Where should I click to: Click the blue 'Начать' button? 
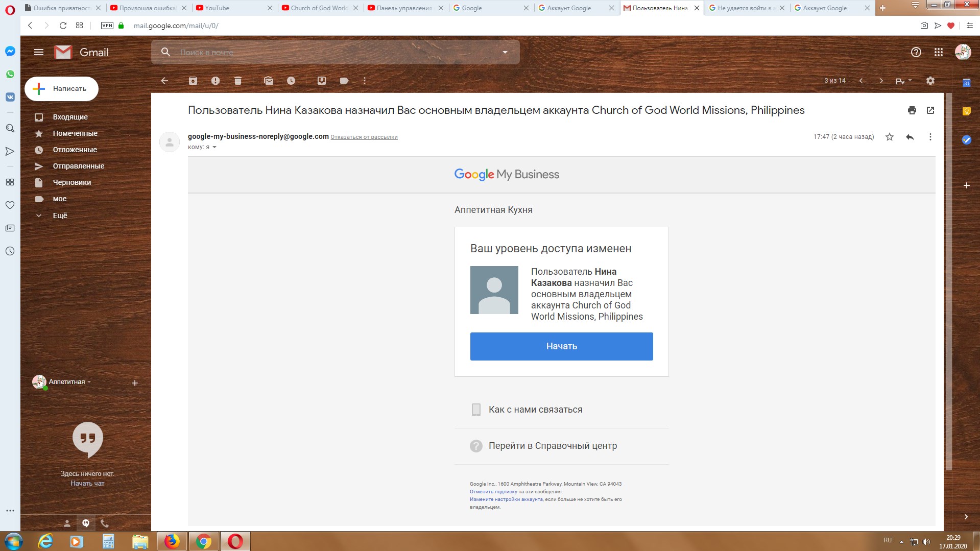(x=561, y=346)
